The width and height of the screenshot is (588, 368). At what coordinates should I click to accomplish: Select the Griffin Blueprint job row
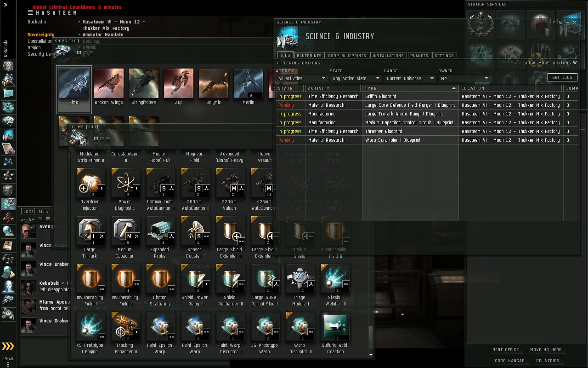click(427, 97)
